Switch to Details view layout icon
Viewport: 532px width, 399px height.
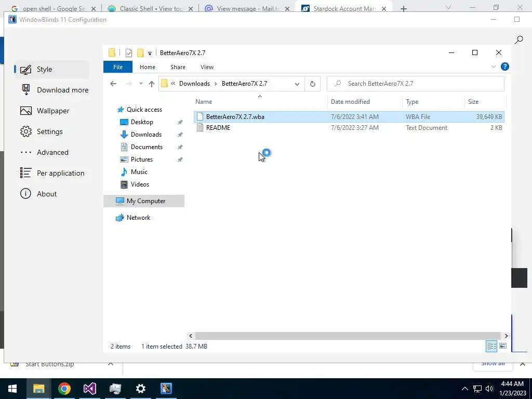491,347
